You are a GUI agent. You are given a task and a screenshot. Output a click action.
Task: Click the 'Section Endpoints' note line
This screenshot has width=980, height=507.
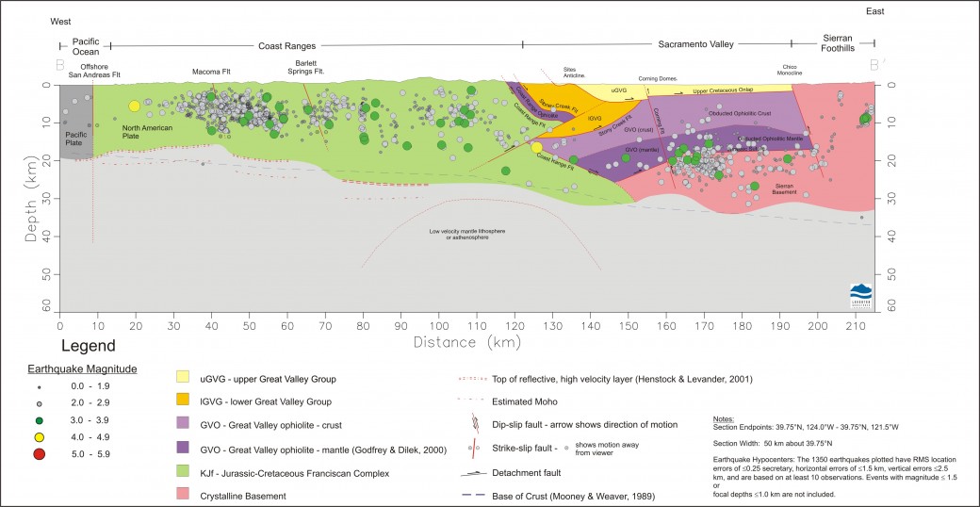pyautogui.click(x=806, y=426)
